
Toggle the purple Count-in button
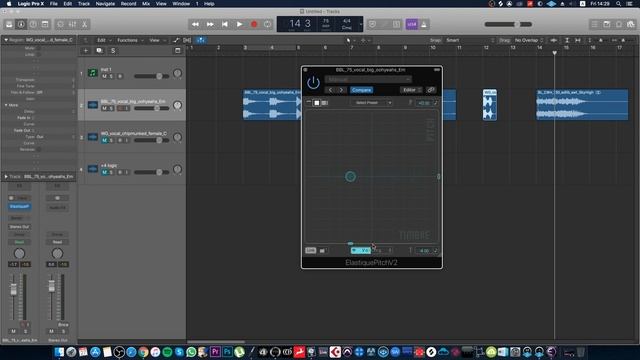pos(411,24)
